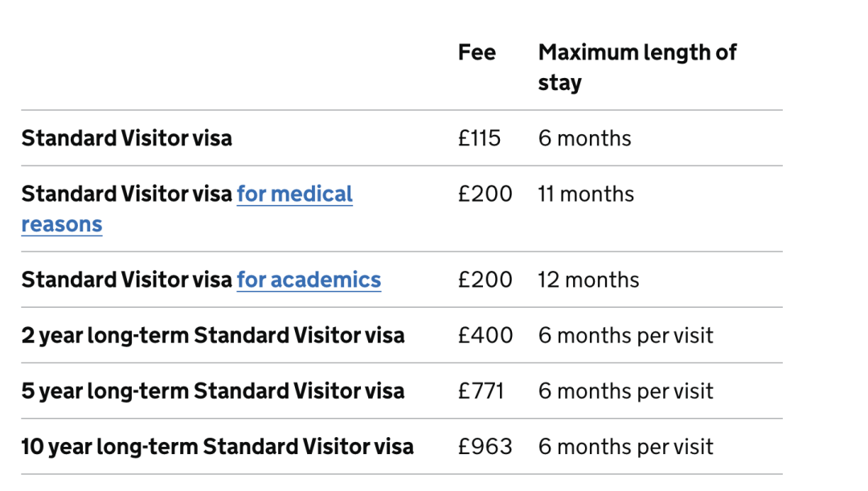
Task: Click the first "Standard Visitor visa" row label
Action: 126,138
